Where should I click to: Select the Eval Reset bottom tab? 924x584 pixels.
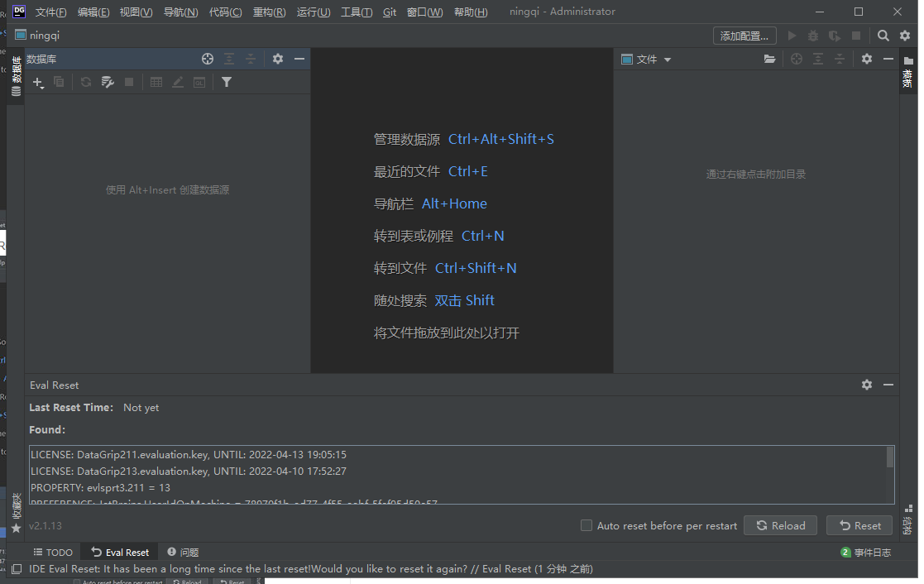pos(120,553)
